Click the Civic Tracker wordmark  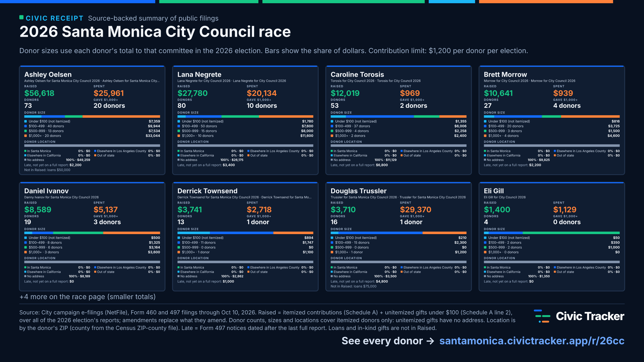590,316
